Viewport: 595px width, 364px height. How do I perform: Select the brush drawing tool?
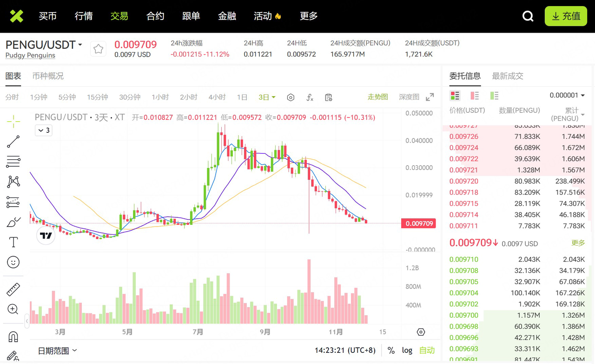pos(13,221)
